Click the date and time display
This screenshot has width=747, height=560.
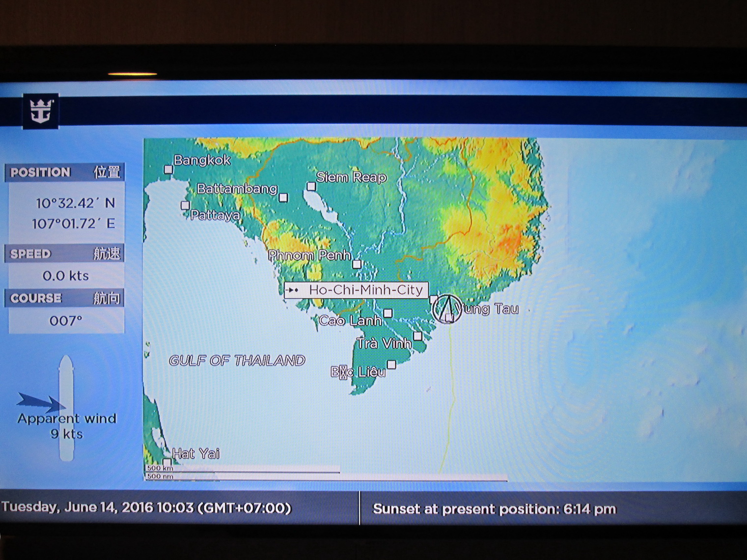pos(146,507)
